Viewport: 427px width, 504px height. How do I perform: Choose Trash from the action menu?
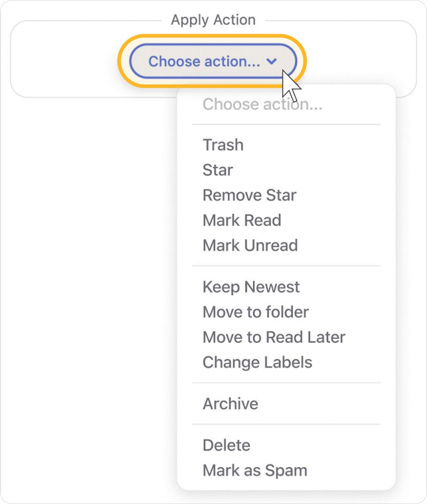(223, 145)
